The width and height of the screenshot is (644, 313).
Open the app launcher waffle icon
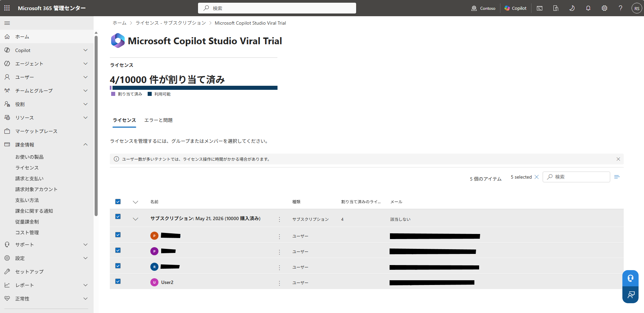pos(7,8)
